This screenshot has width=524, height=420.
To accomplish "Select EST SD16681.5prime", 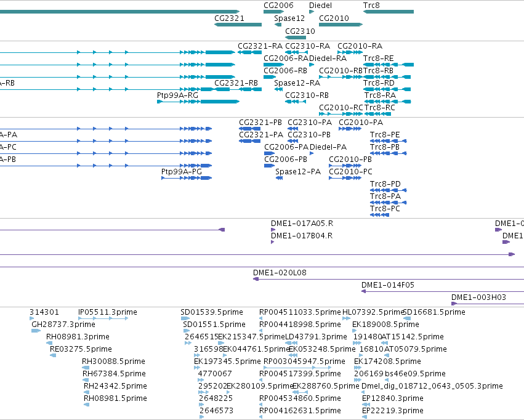I will click(407, 318).
